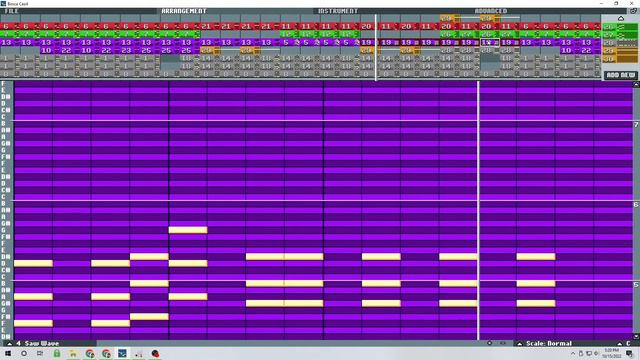Click the arrangement playhead line
The width and height of the screenshot is (640, 360).
pyautogui.click(x=376, y=47)
